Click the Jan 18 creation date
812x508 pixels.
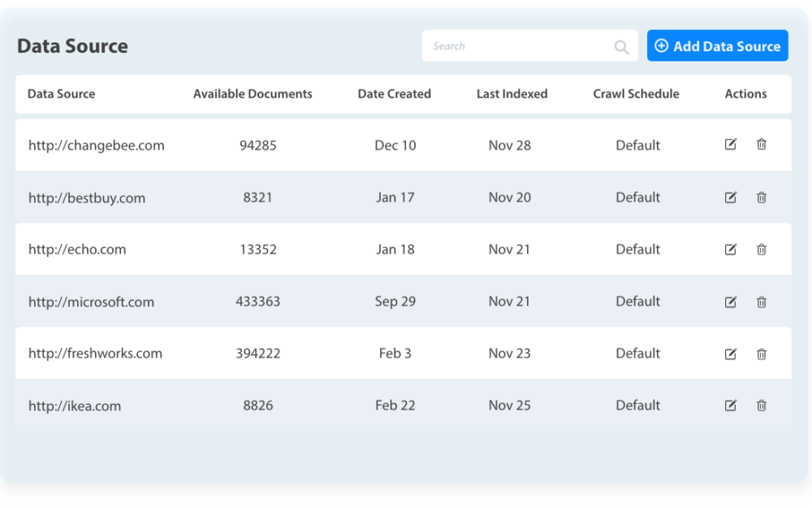point(395,250)
